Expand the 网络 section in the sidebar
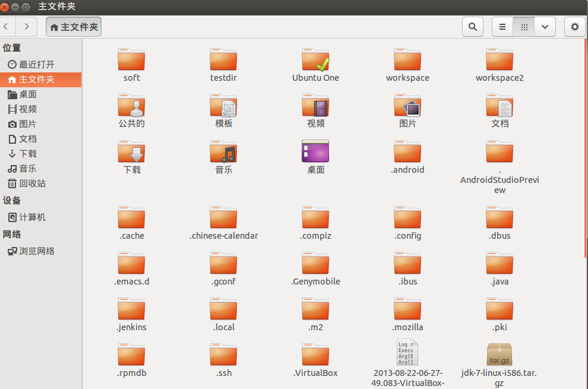Screen dimensions: 588x389 coord(12,234)
